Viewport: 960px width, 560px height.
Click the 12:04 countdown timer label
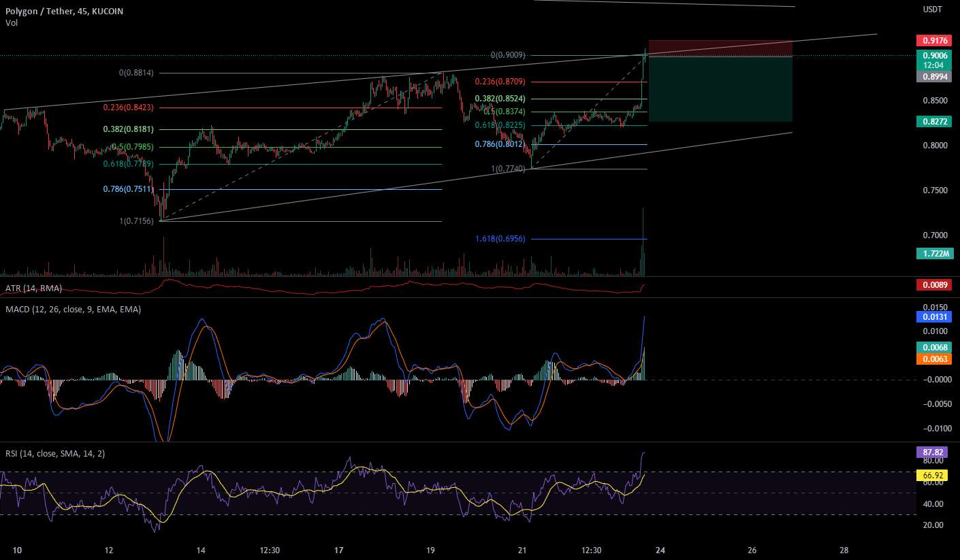(933, 65)
